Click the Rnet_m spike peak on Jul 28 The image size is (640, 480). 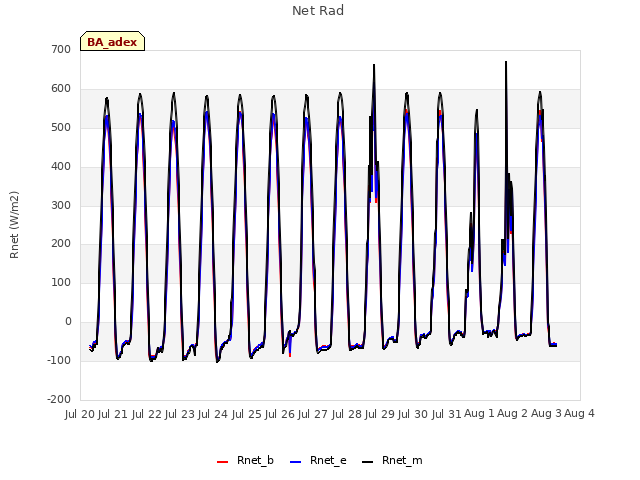click(374, 65)
